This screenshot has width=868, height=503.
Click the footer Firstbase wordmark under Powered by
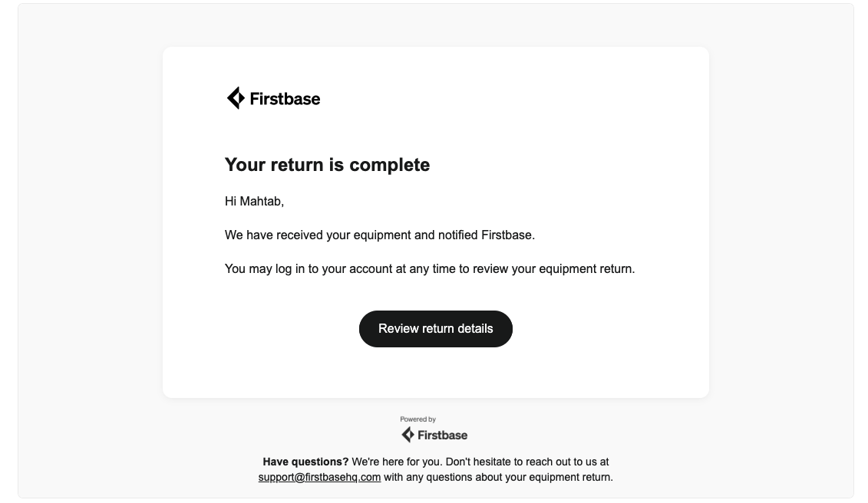442,436
